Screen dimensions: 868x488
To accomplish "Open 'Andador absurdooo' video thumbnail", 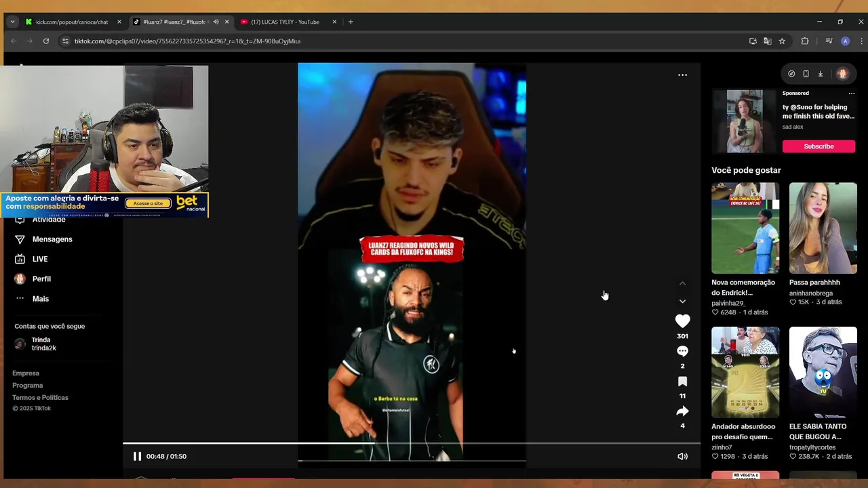I will [x=745, y=372].
